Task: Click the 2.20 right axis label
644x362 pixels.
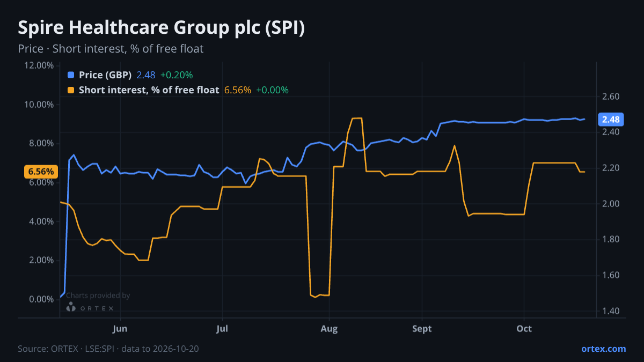Action: [x=612, y=168]
